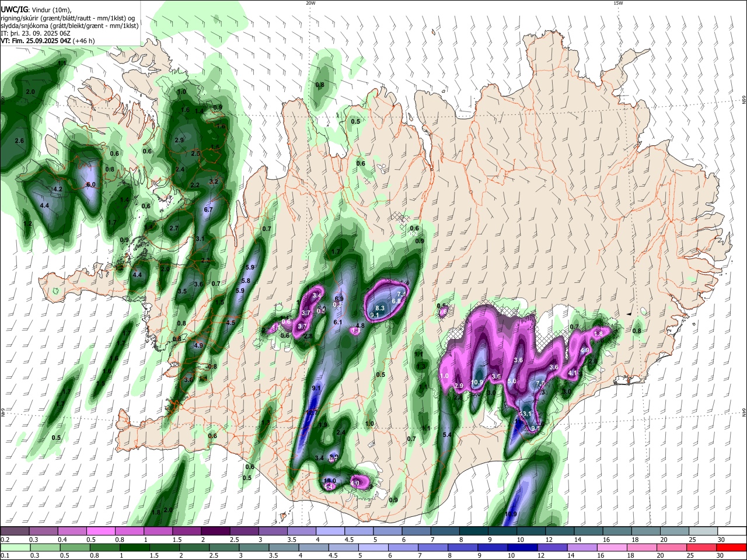Screen dimensions: 747x560
Task: Click the 5.4 precipitation value on the map
Action: click(448, 435)
